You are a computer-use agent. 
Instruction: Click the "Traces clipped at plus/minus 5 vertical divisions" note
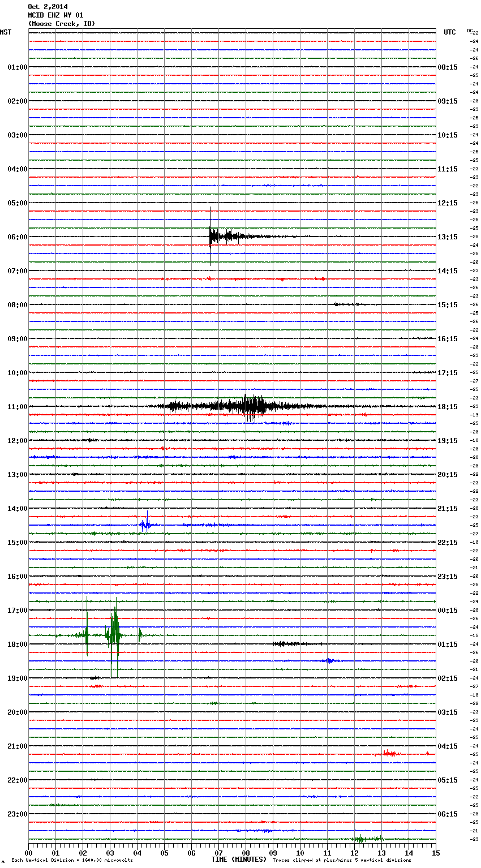coord(342,860)
